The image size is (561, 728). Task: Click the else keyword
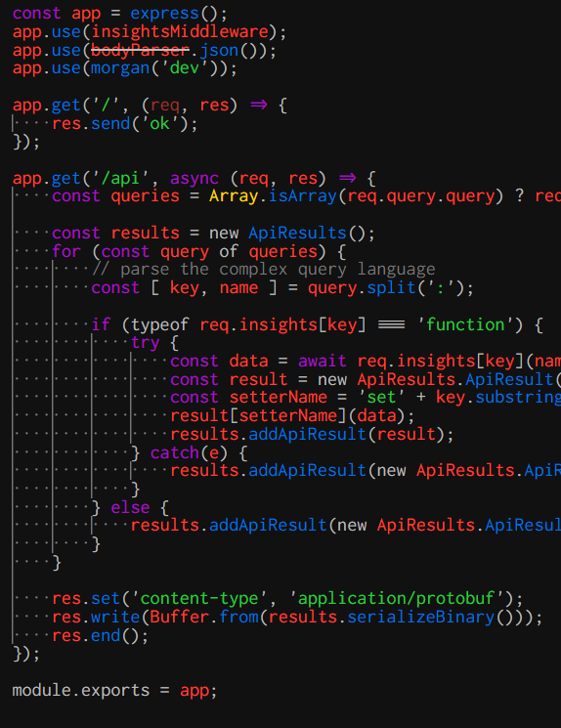[x=131, y=507]
